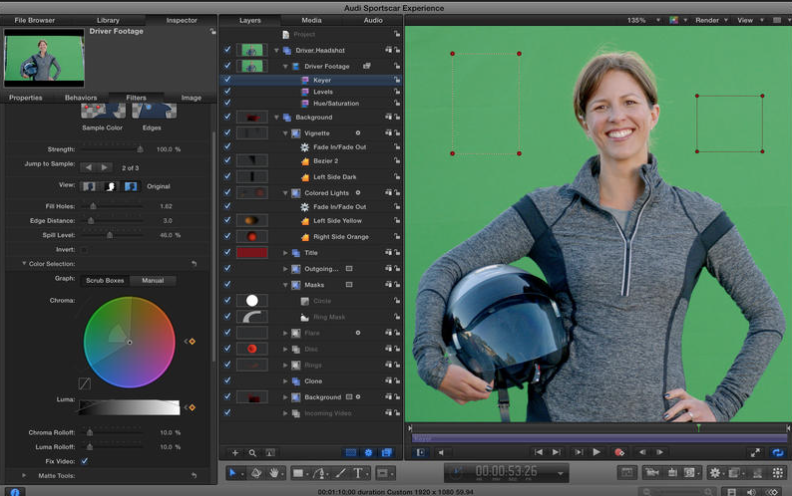Select the Scrub Boxes button

[x=104, y=281]
